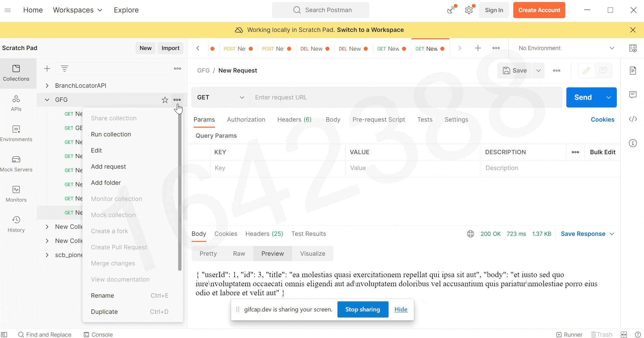Open the Save button dropdown arrow
644x338 pixels.
click(538, 71)
